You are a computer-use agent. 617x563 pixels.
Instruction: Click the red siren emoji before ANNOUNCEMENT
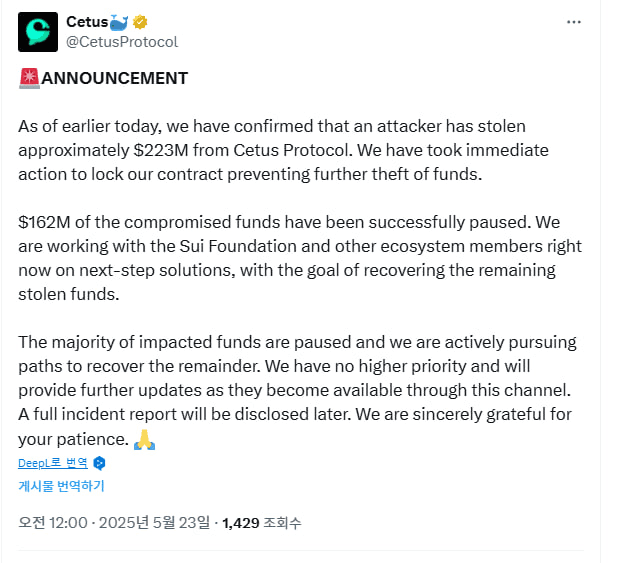tap(30, 78)
